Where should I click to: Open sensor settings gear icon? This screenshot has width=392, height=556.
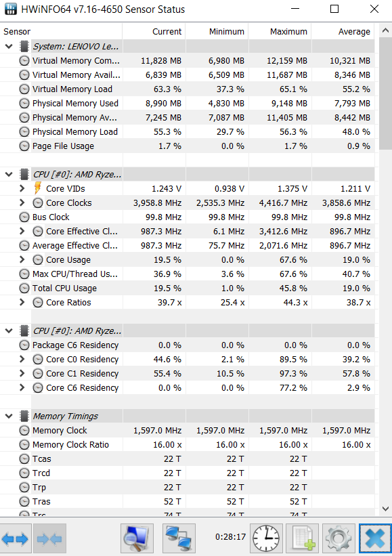click(x=339, y=538)
